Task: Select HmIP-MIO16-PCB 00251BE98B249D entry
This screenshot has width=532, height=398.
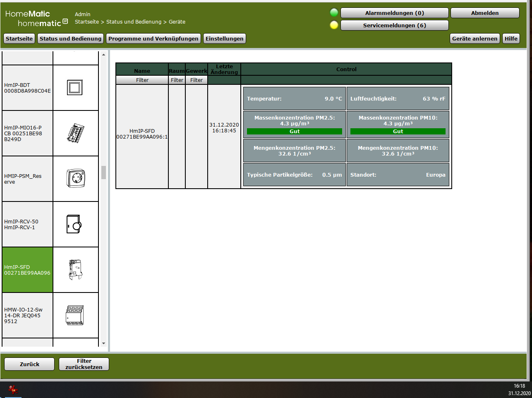Action: pos(28,133)
